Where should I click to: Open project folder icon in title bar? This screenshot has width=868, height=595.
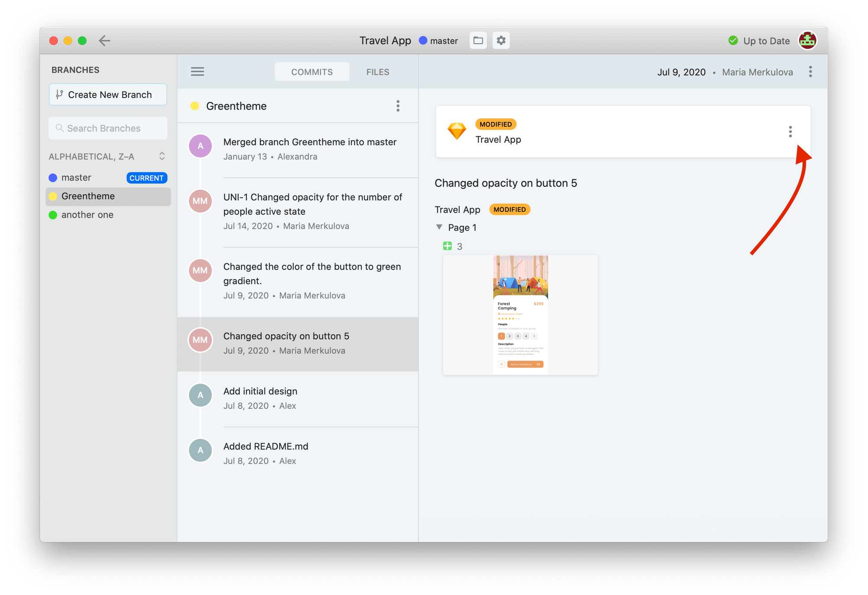coord(478,41)
